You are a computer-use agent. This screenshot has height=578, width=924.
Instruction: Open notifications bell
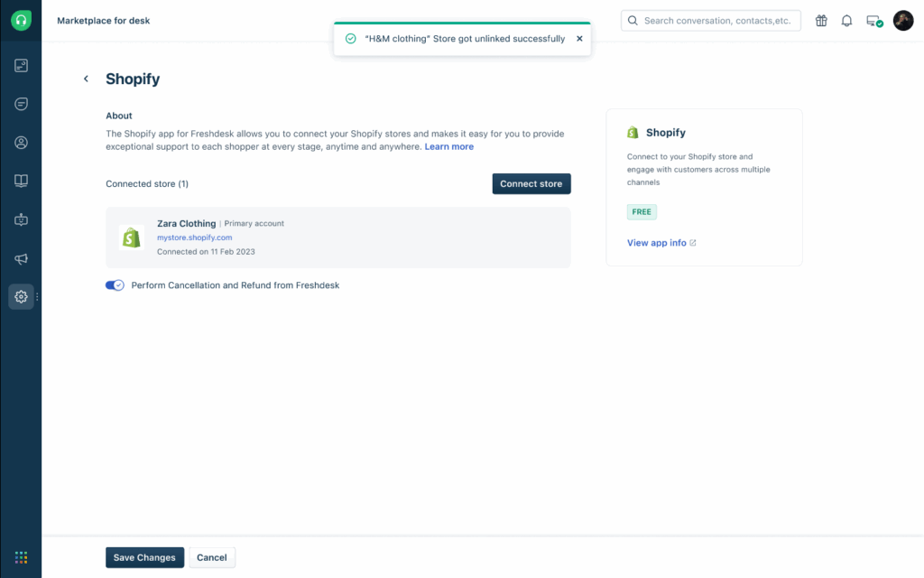pyautogui.click(x=846, y=21)
